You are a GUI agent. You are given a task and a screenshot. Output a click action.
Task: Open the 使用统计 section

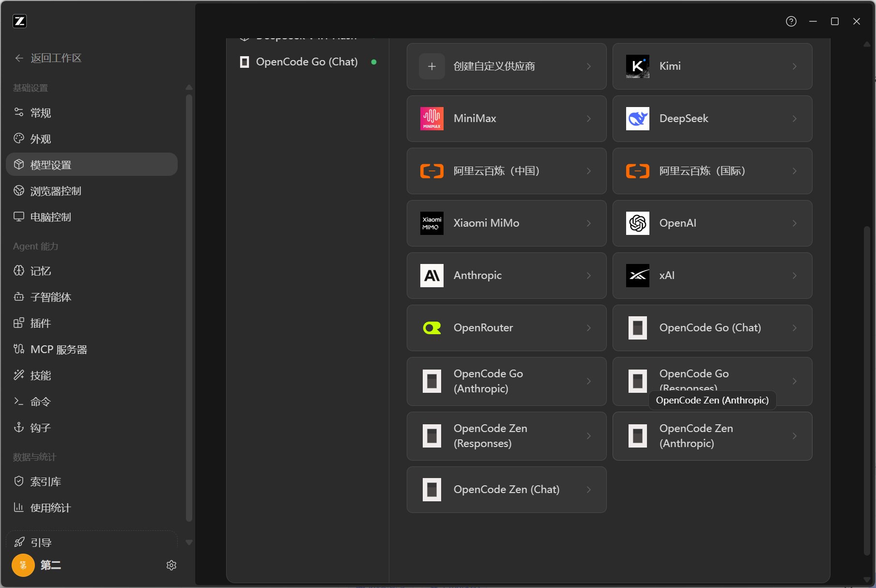92,508
